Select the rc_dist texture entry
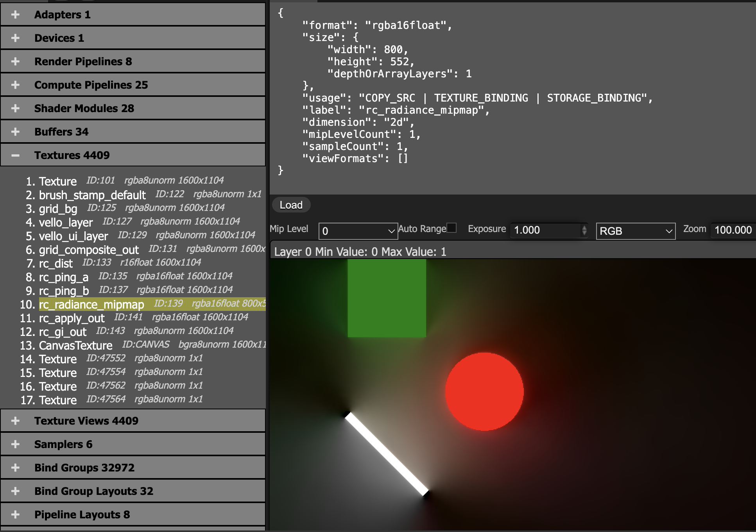The width and height of the screenshot is (756, 532). (56, 264)
